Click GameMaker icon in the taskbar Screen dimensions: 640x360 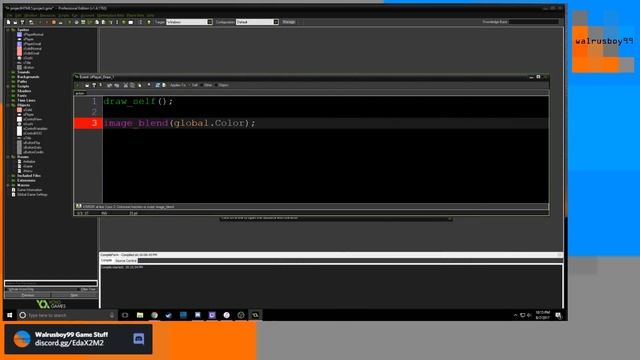tap(255, 315)
